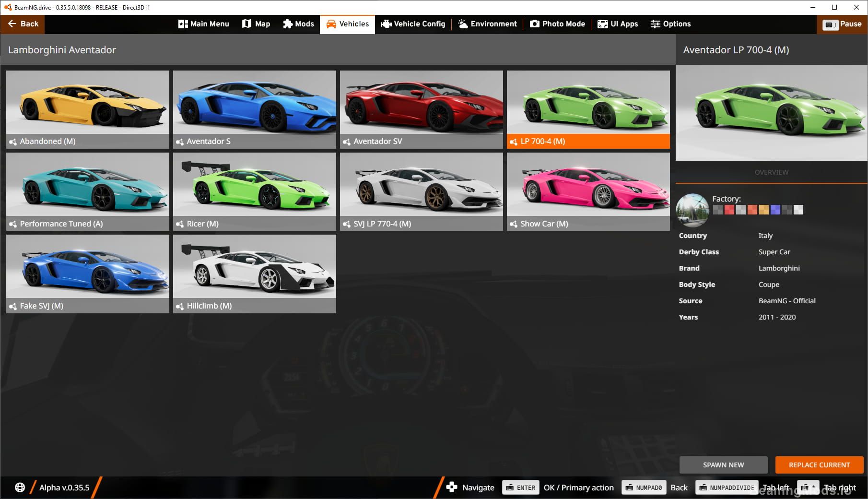Screen dimensions: 868x499
Task: Switch to the OVERVIEW tab
Action: tap(771, 172)
